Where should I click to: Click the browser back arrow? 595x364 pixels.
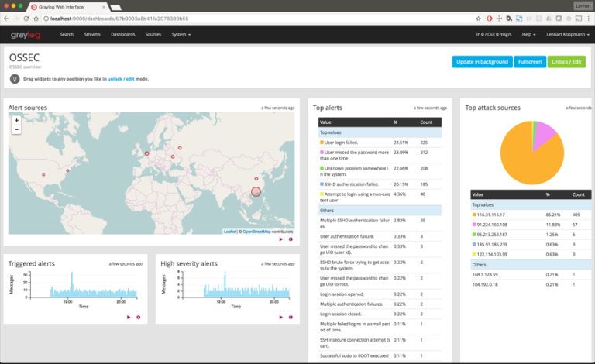coord(6,19)
